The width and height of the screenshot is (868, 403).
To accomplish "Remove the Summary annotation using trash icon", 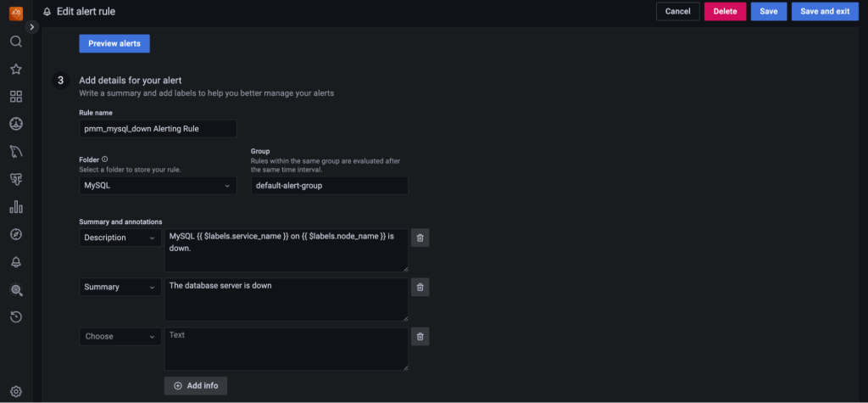I will point(420,287).
